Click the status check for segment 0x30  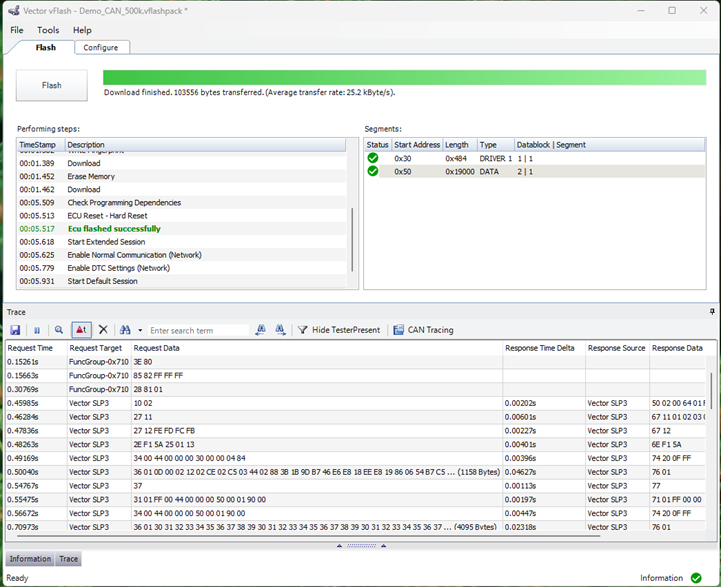373,158
